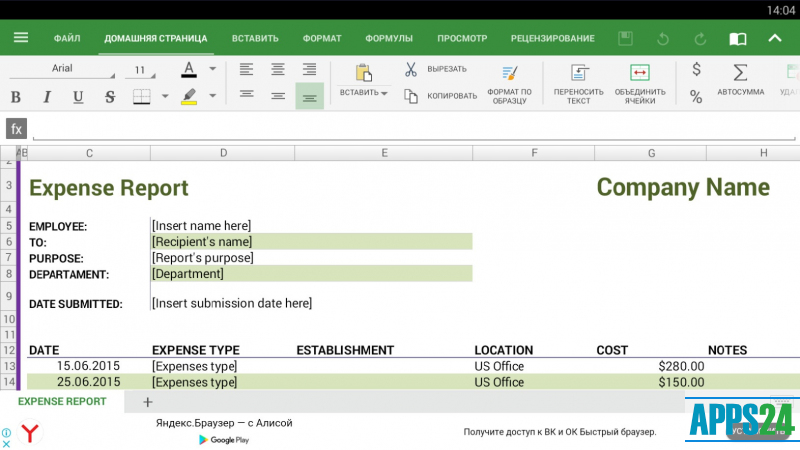
Task: Open the РЕЦЕНЗИРОВАНИЕ tab
Action: pos(552,39)
